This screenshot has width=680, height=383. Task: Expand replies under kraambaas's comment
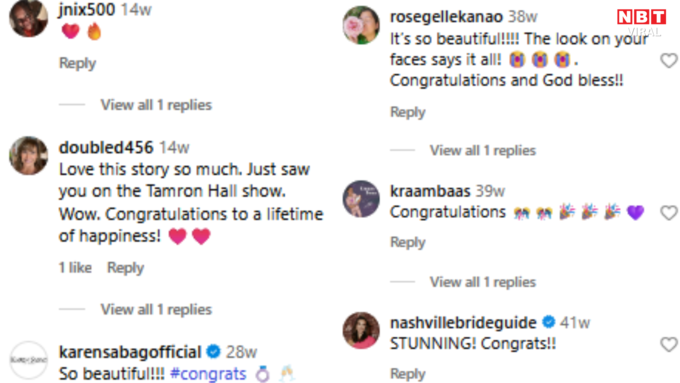[x=483, y=282]
